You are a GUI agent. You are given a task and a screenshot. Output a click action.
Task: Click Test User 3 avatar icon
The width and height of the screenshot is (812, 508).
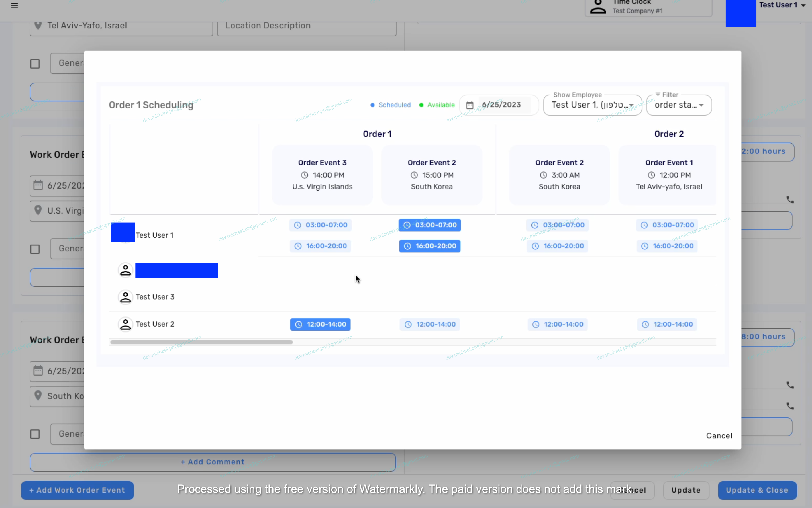[x=125, y=297]
